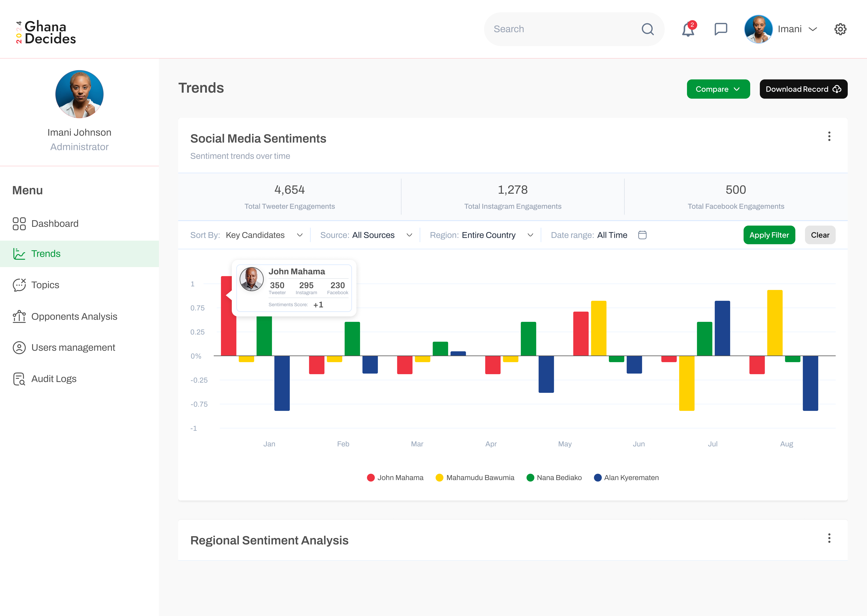Toggle Alan Kyerematen legend series

coord(626,478)
